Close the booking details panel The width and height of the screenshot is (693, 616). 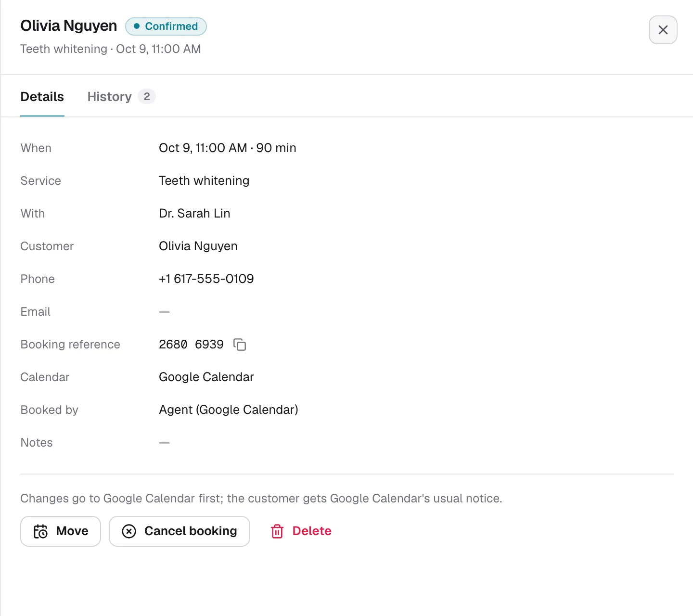click(663, 30)
